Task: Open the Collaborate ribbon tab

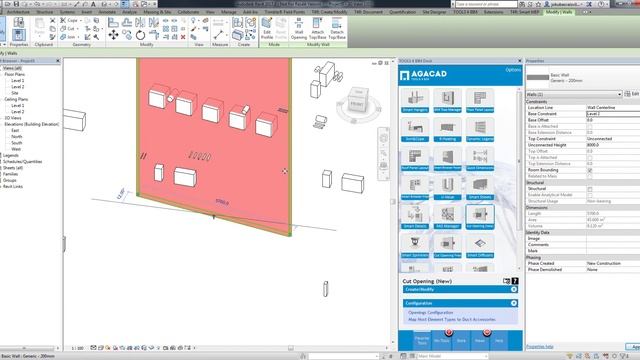Action: pos(188,12)
